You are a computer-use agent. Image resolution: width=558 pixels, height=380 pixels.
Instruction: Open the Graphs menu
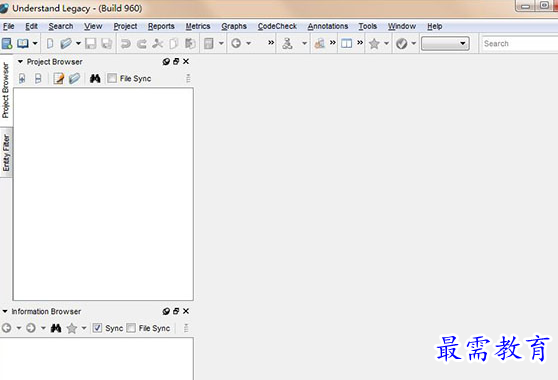pyautogui.click(x=234, y=26)
